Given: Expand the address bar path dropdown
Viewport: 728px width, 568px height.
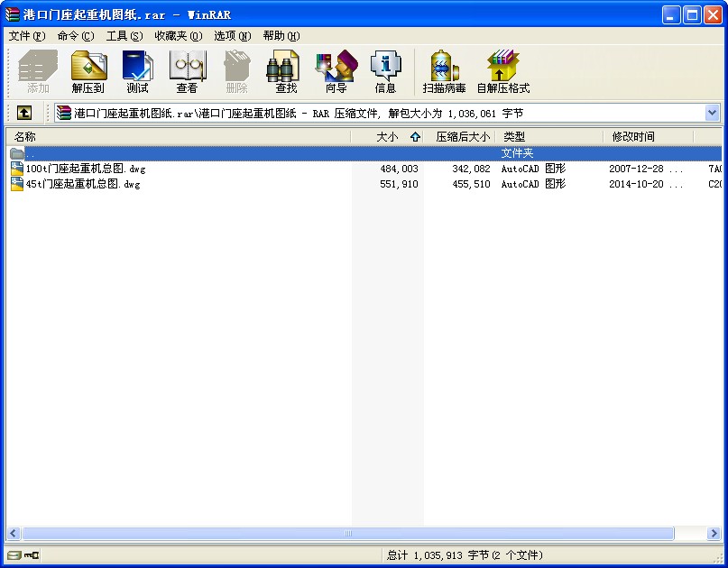Looking at the screenshot, I should [x=713, y=113].
